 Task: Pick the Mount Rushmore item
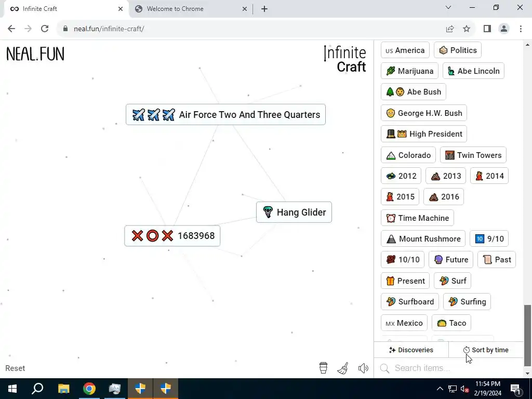click(423, 239)
